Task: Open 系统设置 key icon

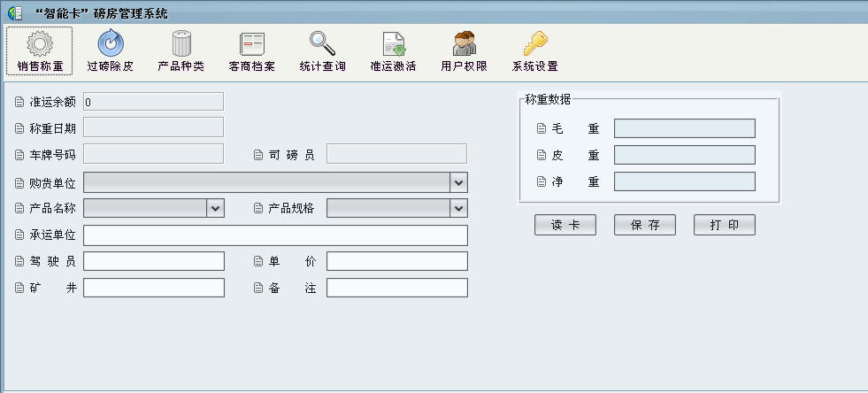Action: point(534,44)
